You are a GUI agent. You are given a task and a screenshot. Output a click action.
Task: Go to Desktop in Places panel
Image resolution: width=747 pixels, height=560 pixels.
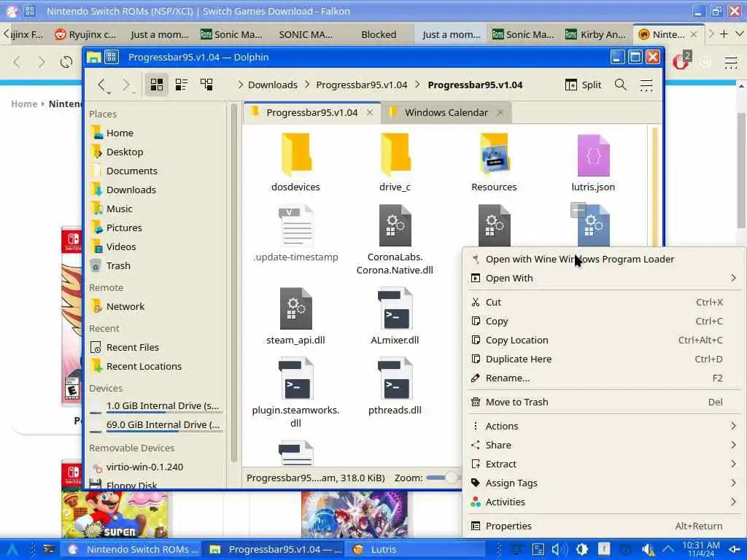[156, 152]
